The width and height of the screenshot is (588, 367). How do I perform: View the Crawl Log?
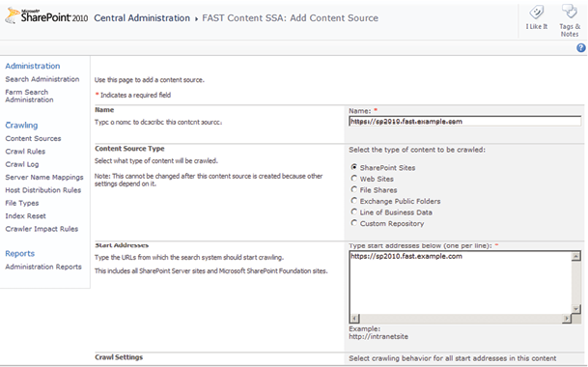(x=22, y=164)
